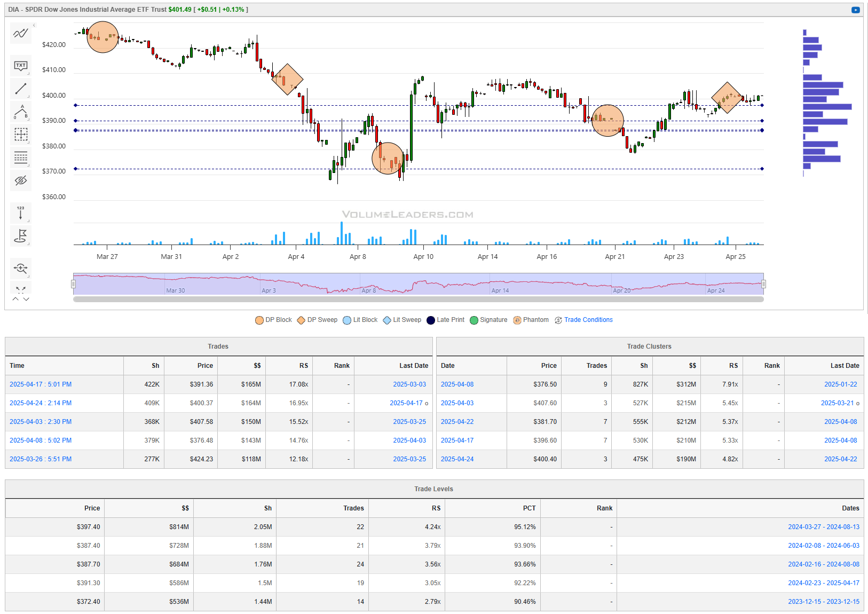Open trade 2025-04-03 : 2:30 PM
Image resolution: width=868 pixels, height=614 pixels.
pyautogui.click(x=41, y=422)
